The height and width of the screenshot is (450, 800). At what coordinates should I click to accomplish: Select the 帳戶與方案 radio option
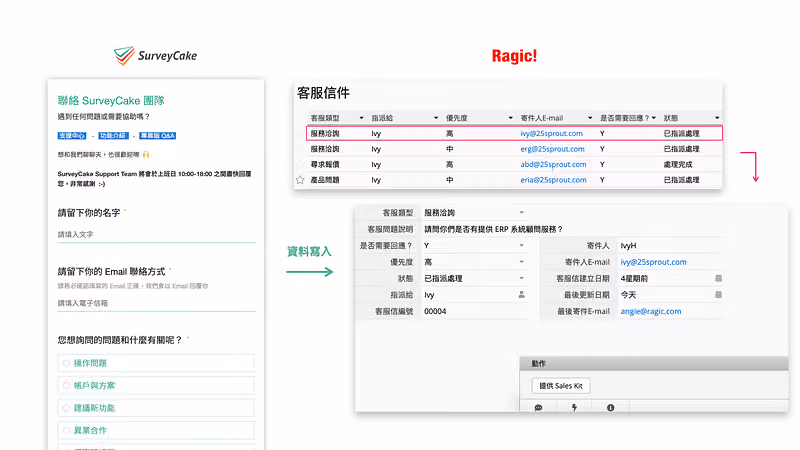[x=66, y=385]
